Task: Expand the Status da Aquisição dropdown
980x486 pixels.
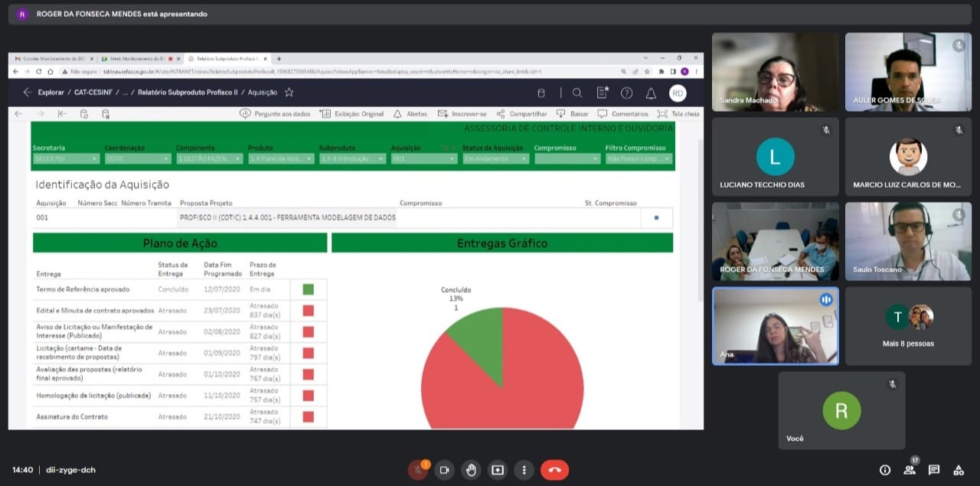Action: click(x=495, y=159)
